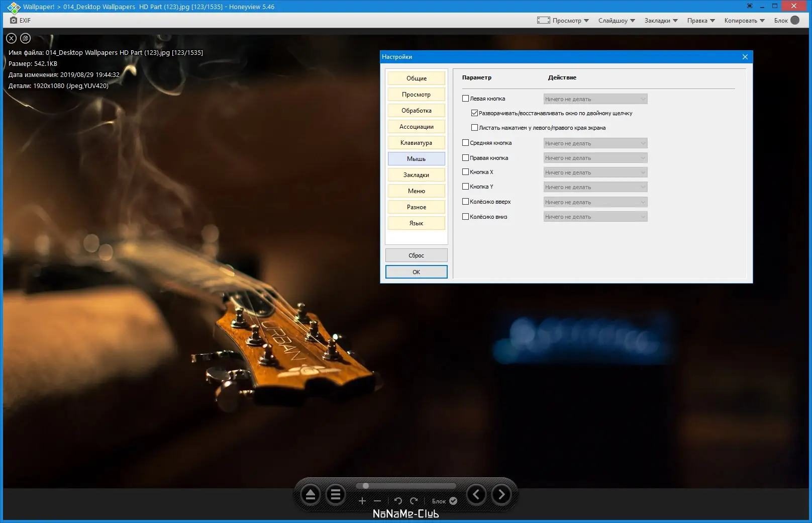Switch to the Клавиатура settings tab

pos(417,143)
